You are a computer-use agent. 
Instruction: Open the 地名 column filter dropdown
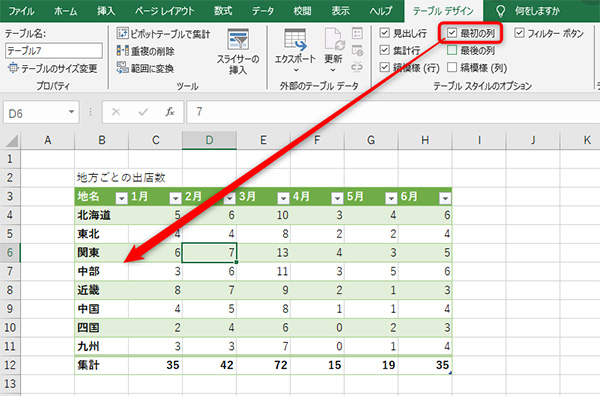(x=121, y=198)
